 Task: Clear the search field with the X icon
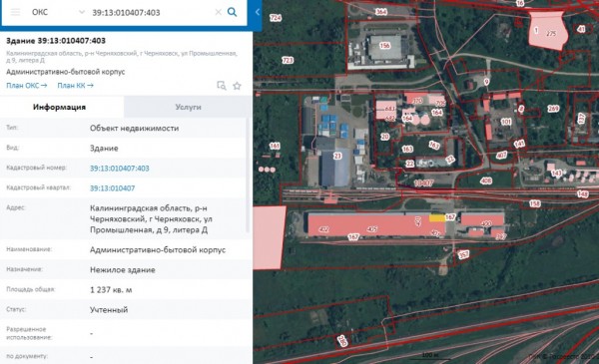[218, 12]
